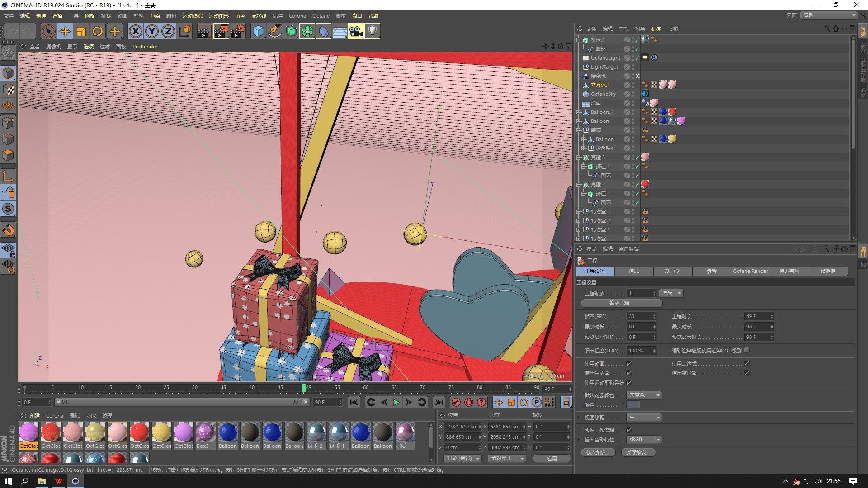Click the Floor/environment grid icon

[340, 31]
